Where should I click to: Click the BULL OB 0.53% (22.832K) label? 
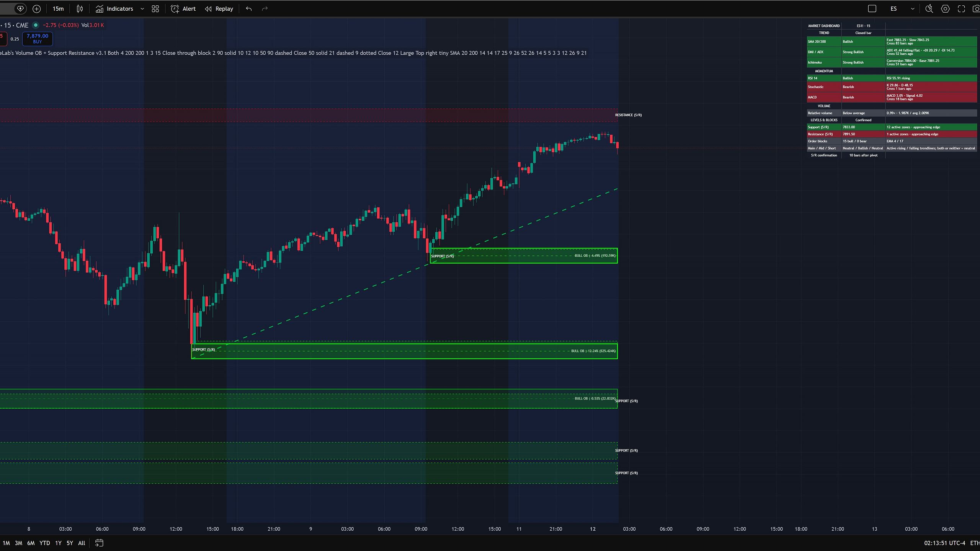click(x=595, y=398)
